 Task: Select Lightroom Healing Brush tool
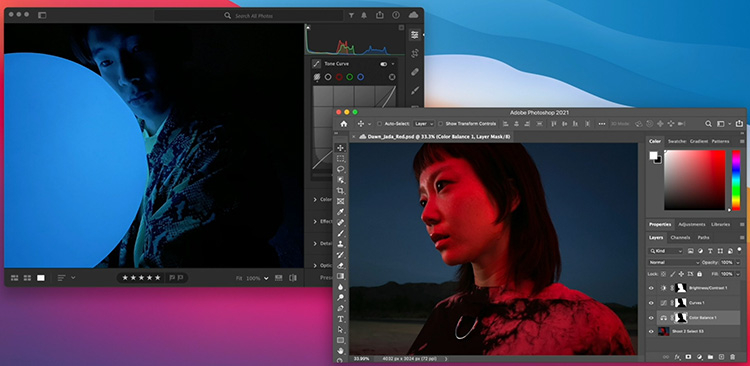point(414,72)
